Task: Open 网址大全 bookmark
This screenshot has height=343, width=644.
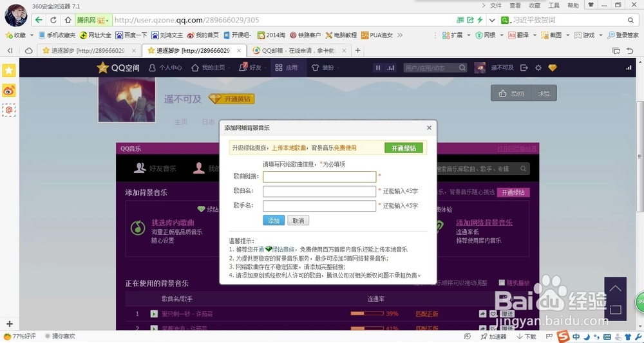Action: point(96,35)
